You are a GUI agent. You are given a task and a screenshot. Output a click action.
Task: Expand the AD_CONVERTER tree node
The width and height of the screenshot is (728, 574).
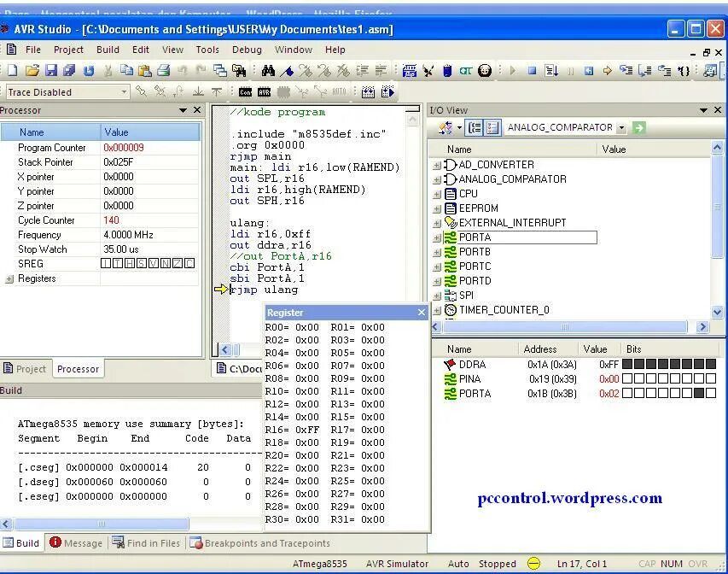pyautogui.click(x=436, y=165)
